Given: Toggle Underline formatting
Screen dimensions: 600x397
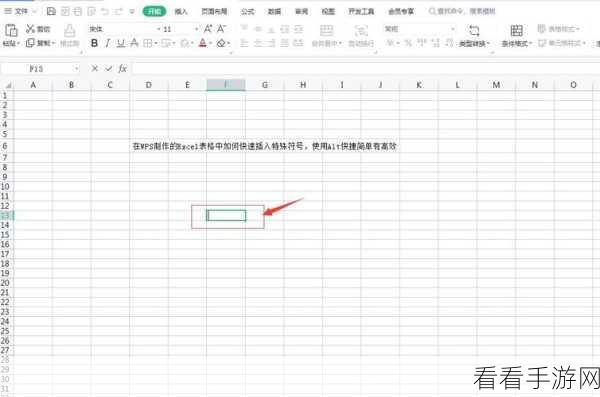Looking at the screenshot, I should (x=121, y=43).
